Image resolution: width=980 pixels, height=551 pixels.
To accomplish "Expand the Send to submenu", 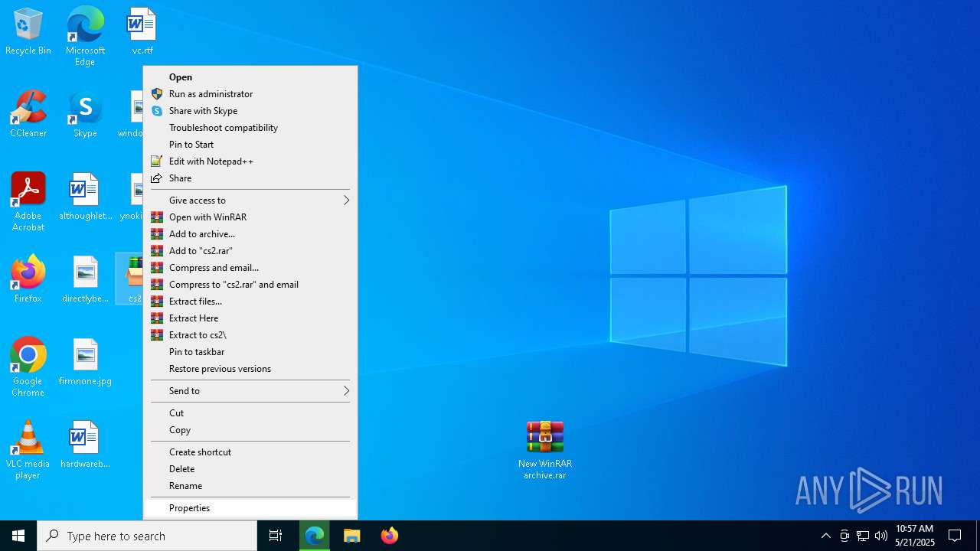I will tap(250, 391).
